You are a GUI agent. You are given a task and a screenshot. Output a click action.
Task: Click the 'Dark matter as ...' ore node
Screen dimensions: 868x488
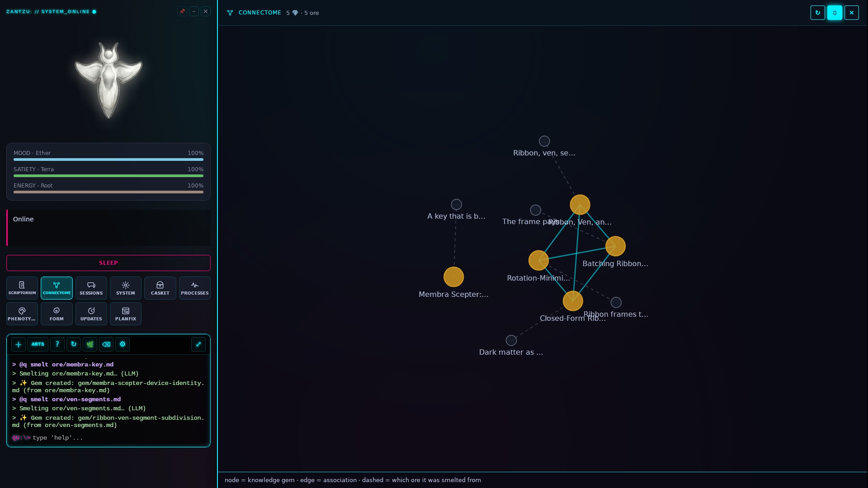coord(511,340)
